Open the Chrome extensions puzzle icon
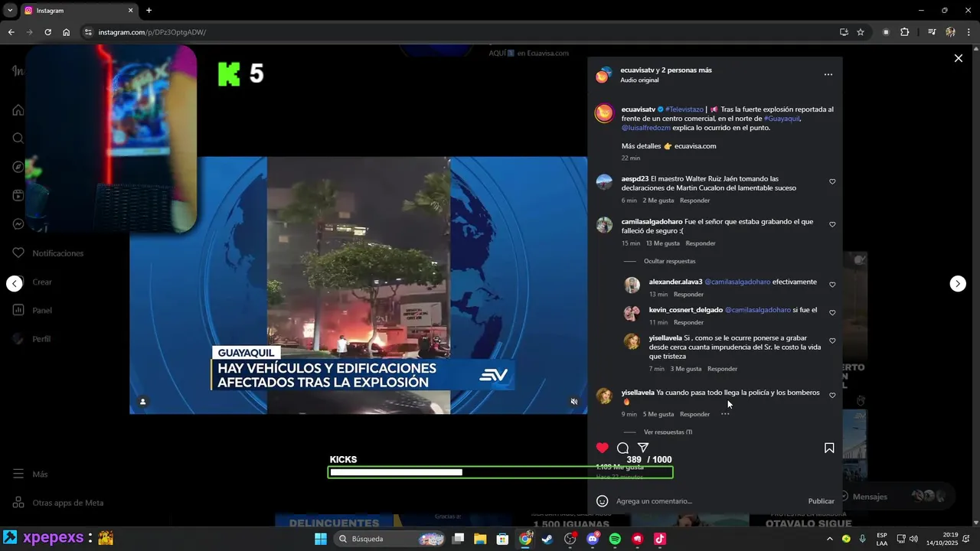Viewport: 980px width, 551px height. point(904,32)
